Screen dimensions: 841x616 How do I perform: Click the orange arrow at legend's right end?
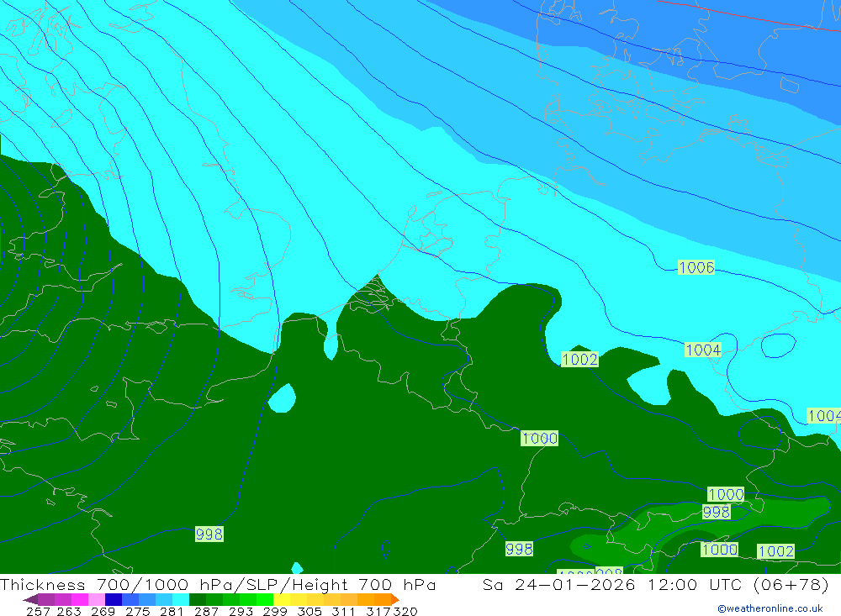[x=395, y=599]
